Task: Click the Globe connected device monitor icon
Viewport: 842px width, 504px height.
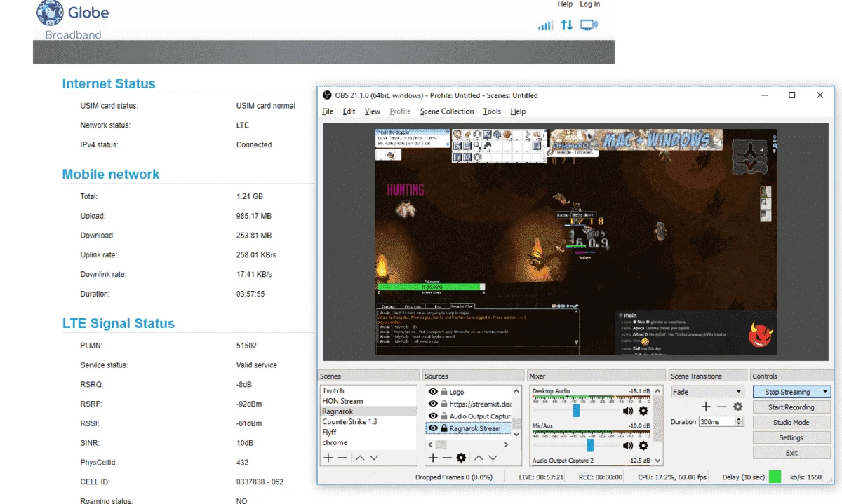Action: coord(589,25)
